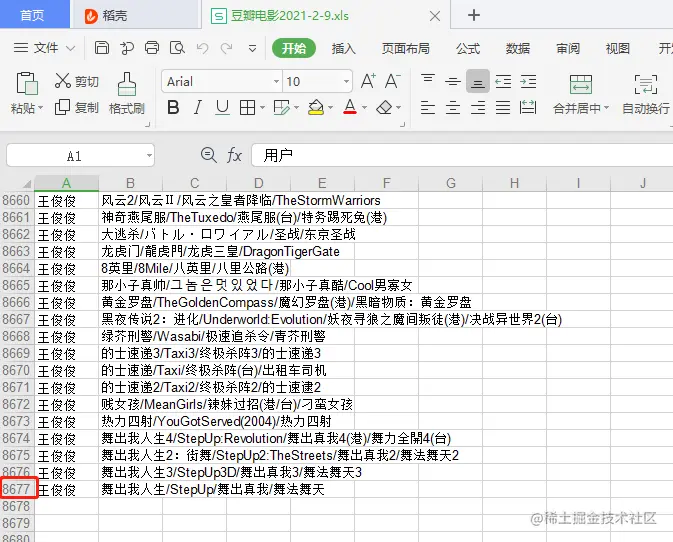This screenshot has height=542, width=673.
Task: Align text left
Action: click(x=428, y=107)
